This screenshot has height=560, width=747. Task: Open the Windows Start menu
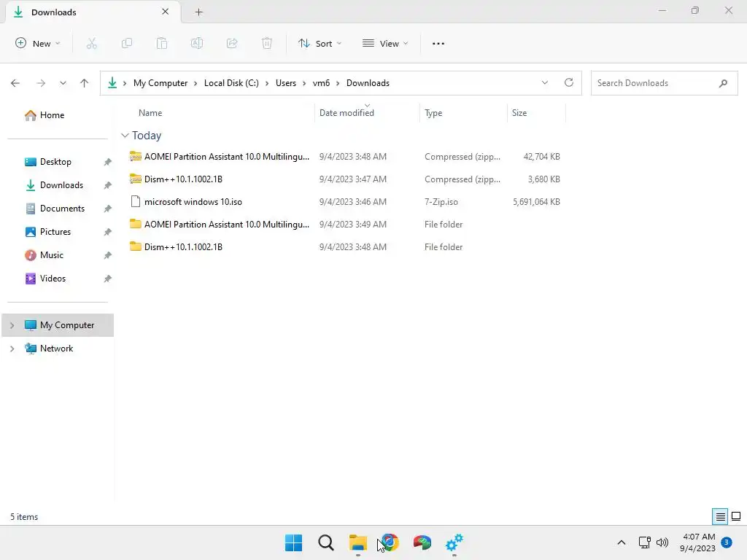tap(293, 542)
